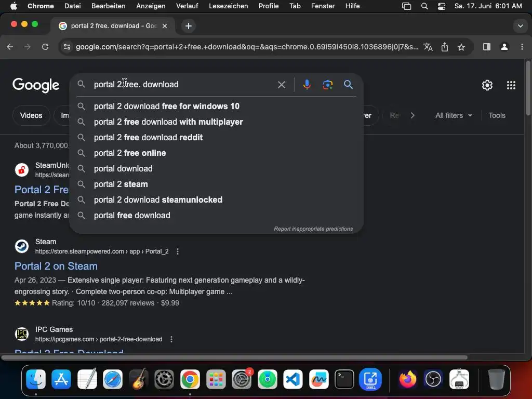532x399 pixels.
Task: Launch Terminal from Dock
Action: tap(344, 379)
